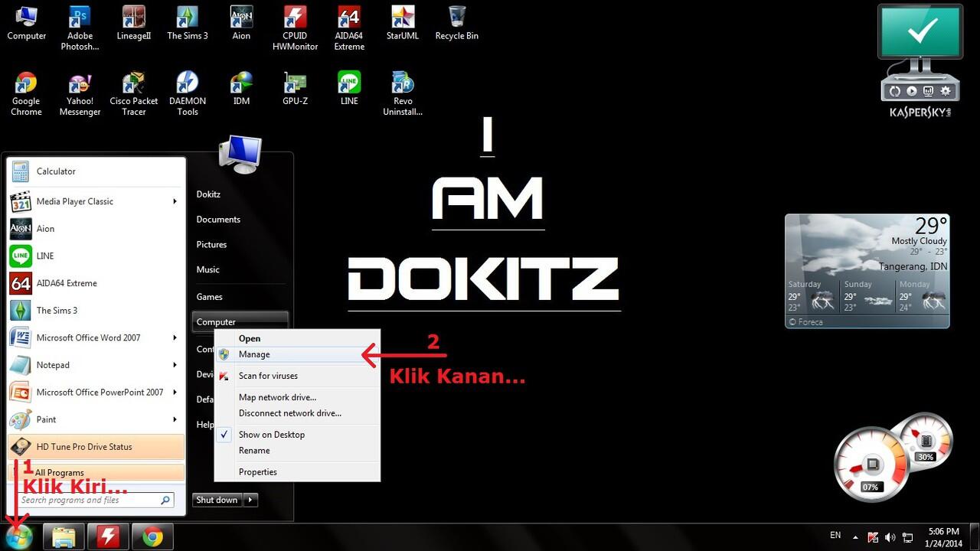Viewport: 980px width, 551px height.
Task: Open Google Chrome from the taskbar
Action: click(152, 537)
